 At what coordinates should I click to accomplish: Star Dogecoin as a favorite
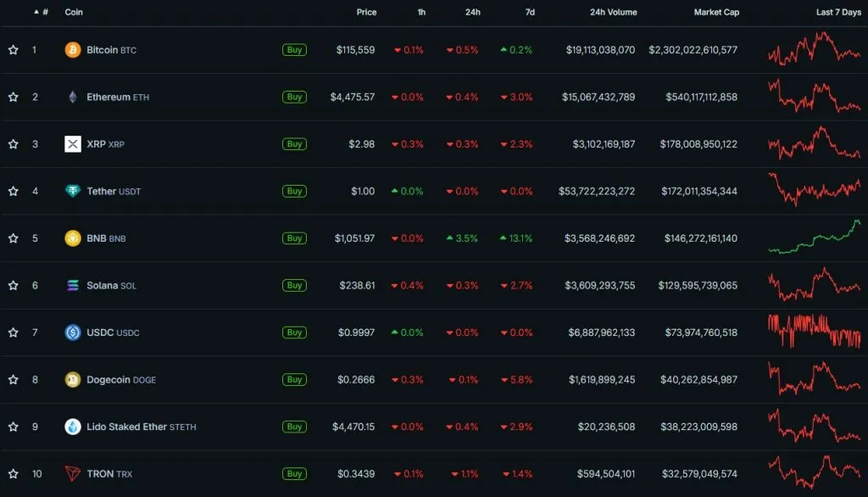[14, 379]
